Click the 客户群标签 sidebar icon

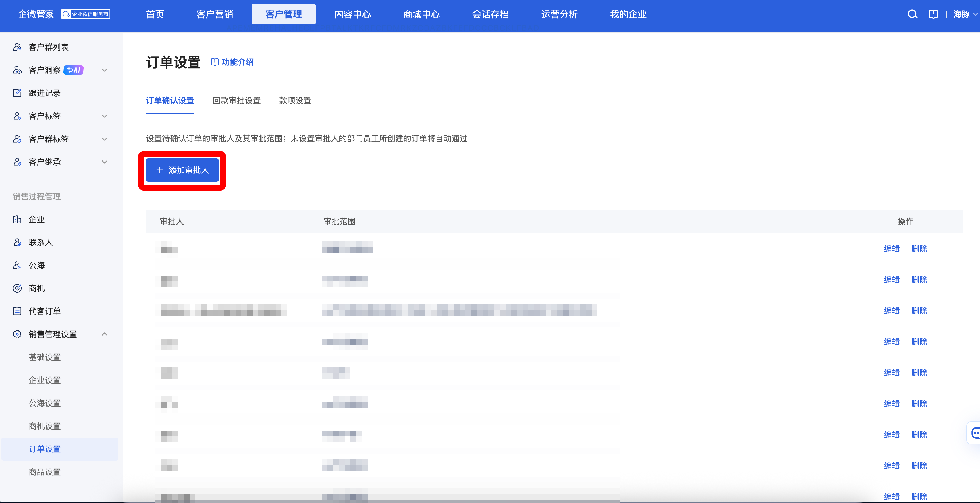pos(17,139)
